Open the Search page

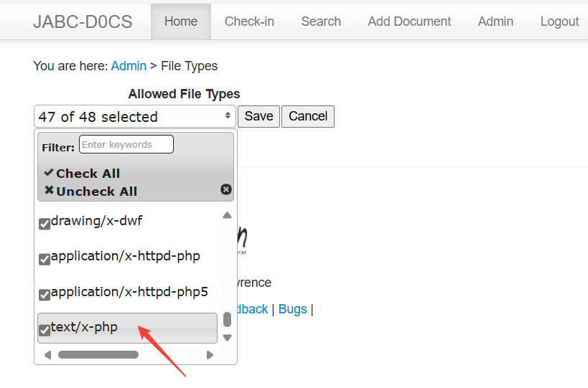tap(321, 22)
